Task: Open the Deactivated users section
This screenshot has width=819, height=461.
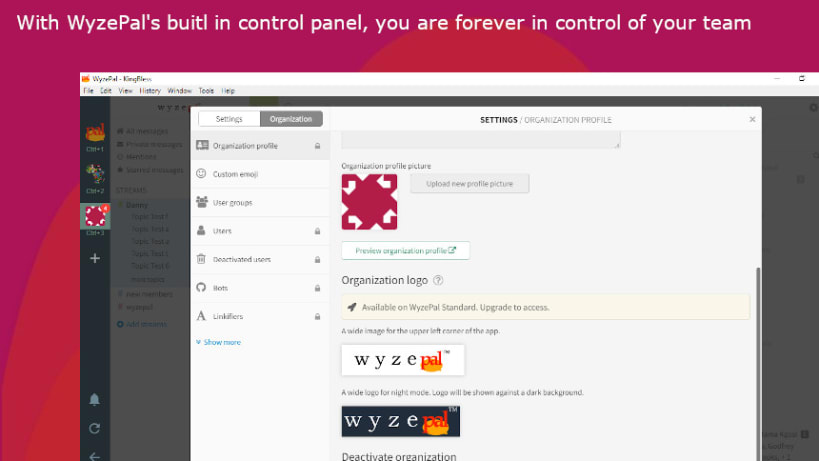Action: (x=260, y=259)
